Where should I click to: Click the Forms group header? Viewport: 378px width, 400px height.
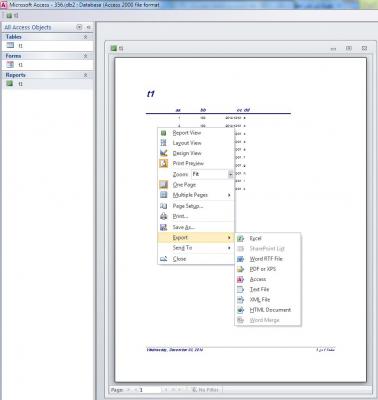[x=47, y=56]
